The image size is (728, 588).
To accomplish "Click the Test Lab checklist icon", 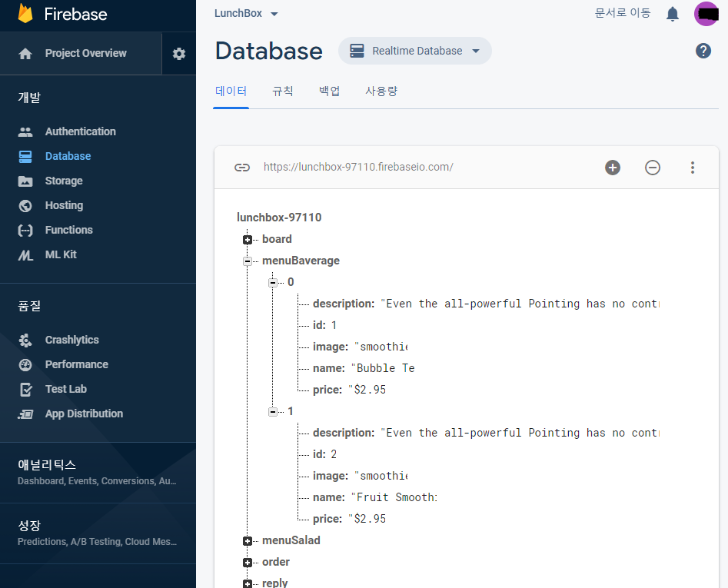I will (26, 390).
